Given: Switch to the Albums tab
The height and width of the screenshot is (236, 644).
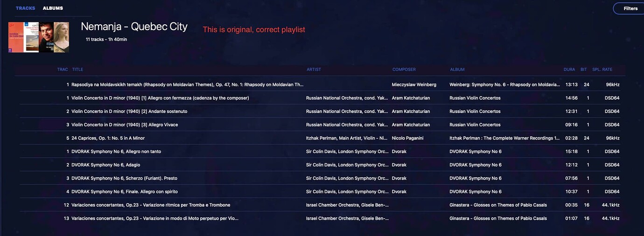Looking at the screenshot, I should 53,8.
